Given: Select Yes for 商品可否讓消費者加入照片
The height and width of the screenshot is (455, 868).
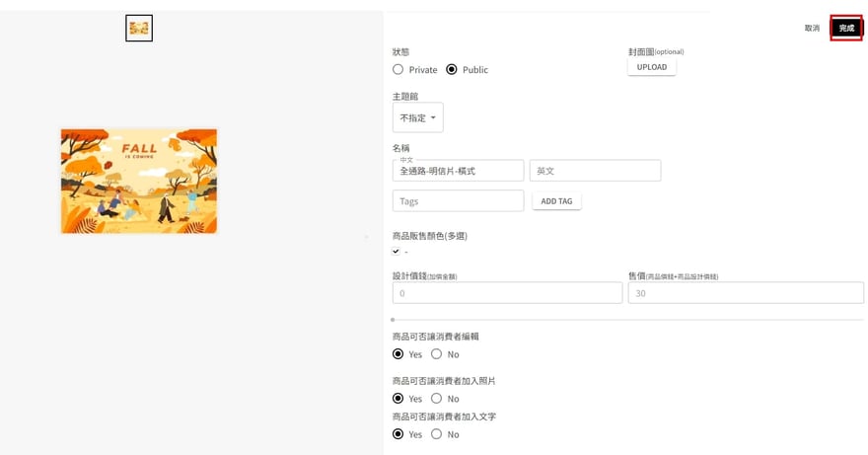Looking at the screenshot, I should point(398,398).
